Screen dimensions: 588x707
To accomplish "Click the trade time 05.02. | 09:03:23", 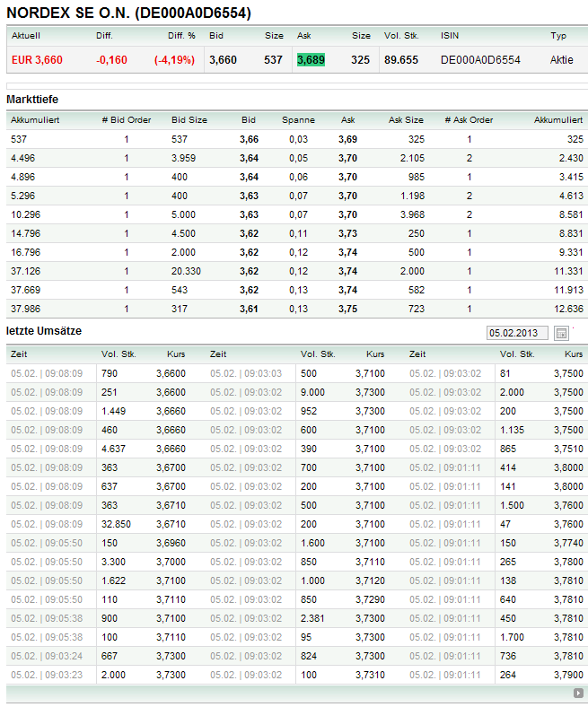I will (47, 675).
